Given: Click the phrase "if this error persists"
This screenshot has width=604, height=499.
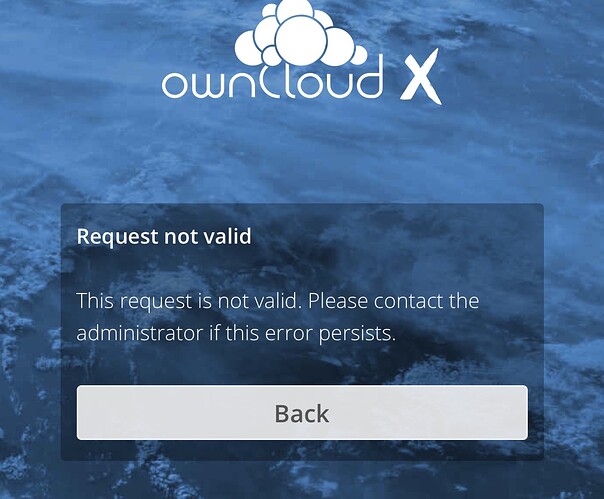Looking at the screenshot, I should click(x=302, y=334).
